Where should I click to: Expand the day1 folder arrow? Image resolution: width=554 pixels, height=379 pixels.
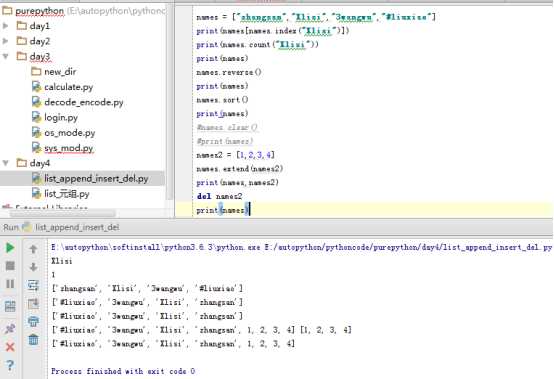click(x=5, y=26)
